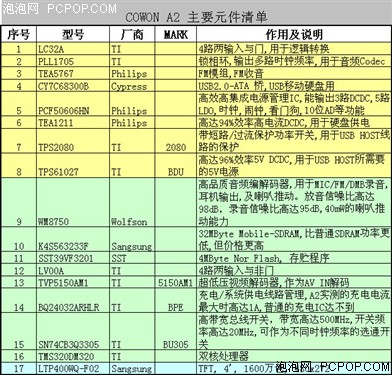Select the TPS61027 model cell
392x375 pixels.
(x=73, y=166)
